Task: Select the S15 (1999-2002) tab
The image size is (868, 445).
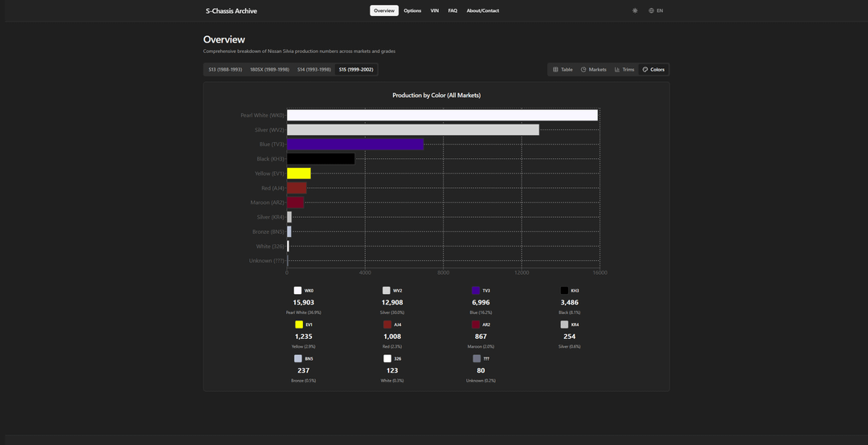Action: coord(356,70)
